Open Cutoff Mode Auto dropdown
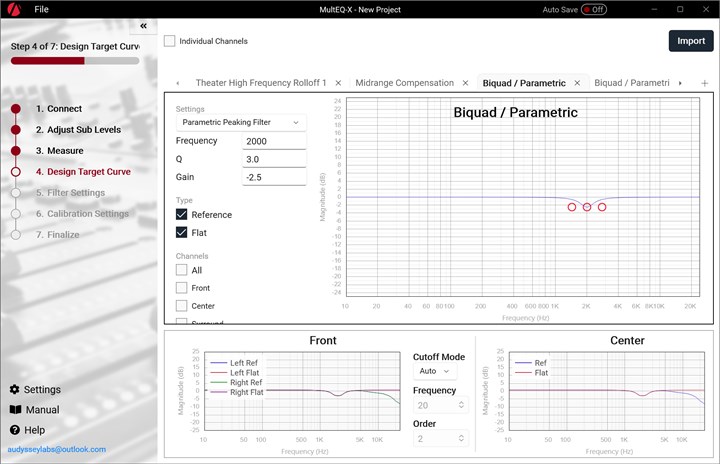Image resolution: width=720 pixels, height=464 pixels. point(434,371)
